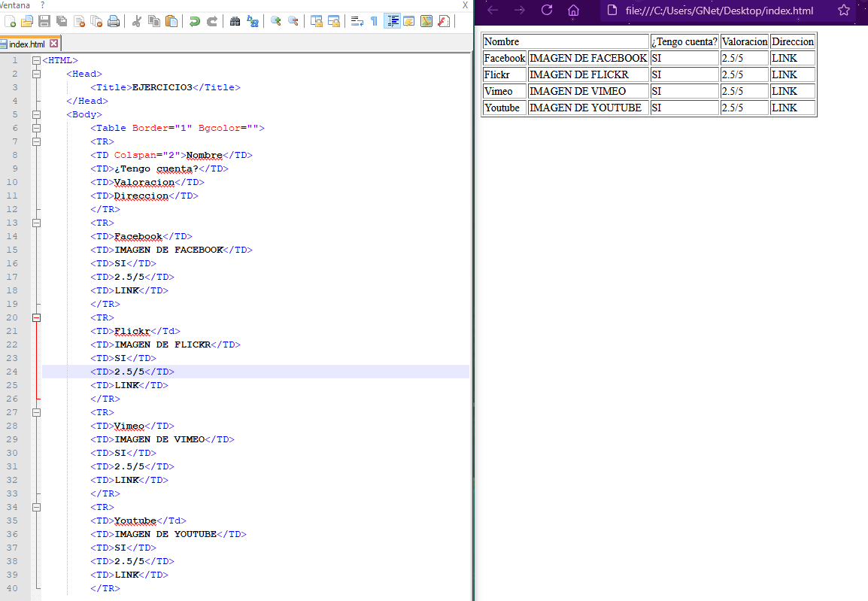
Task: Click the Undo green arrow icon
Action: point(195,21)
